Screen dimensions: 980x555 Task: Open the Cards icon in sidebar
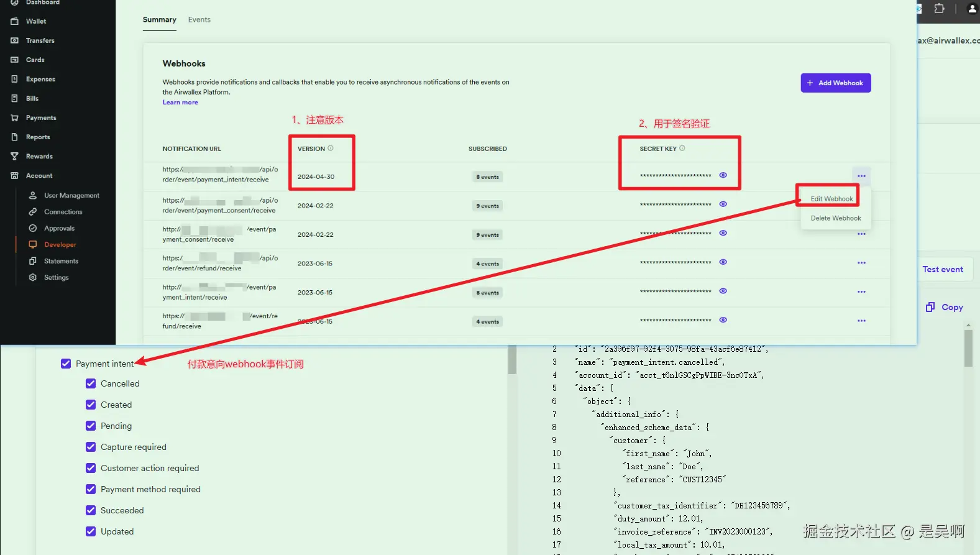[x=14, y=60]
